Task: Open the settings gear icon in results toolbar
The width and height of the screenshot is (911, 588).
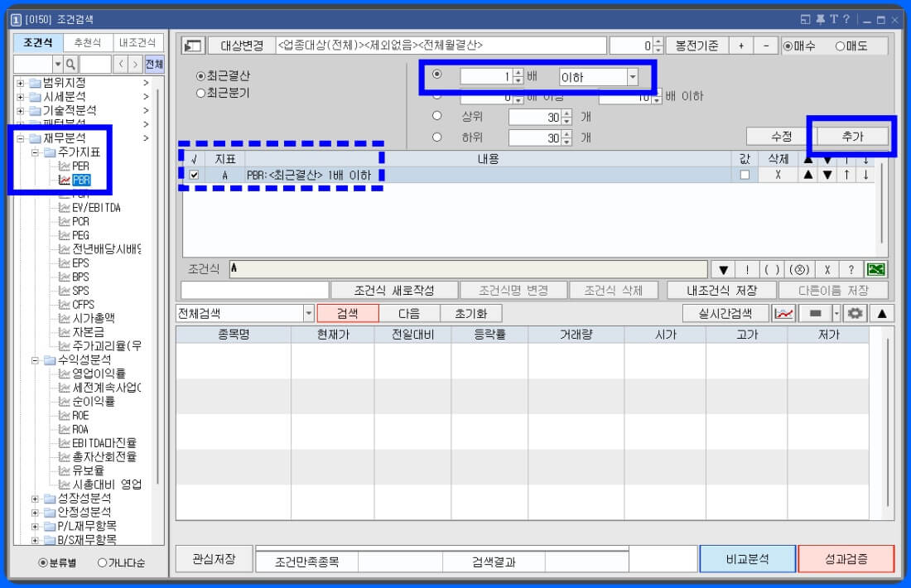Action: [x=855, y=314]
